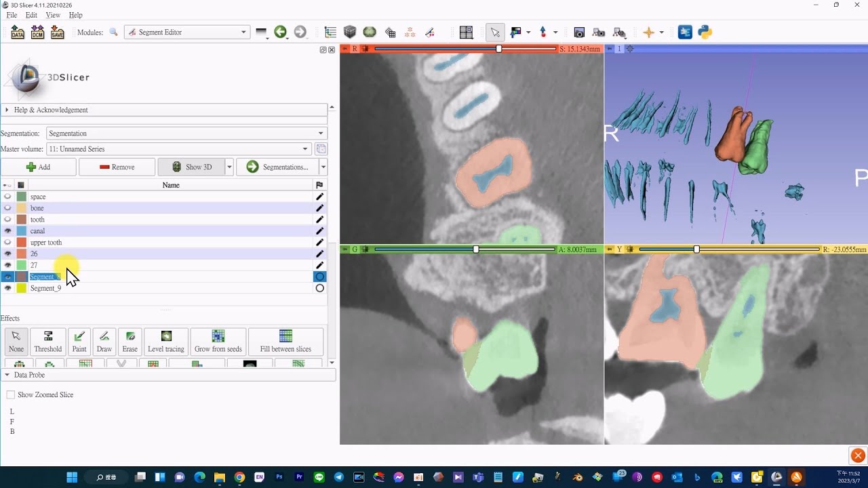868x488 pixels.
Task: Open the Volume Rendering cube icon
Action: [350, 32]
